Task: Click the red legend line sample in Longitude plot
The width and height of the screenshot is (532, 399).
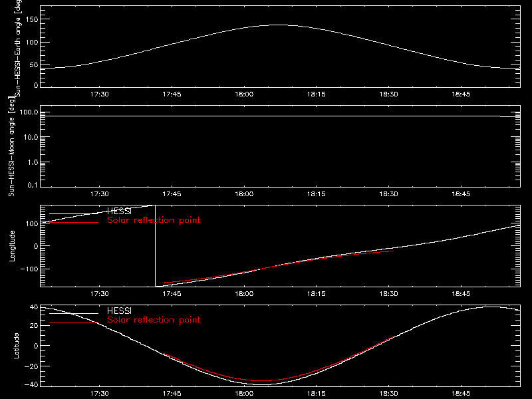Action: (74, 223)
